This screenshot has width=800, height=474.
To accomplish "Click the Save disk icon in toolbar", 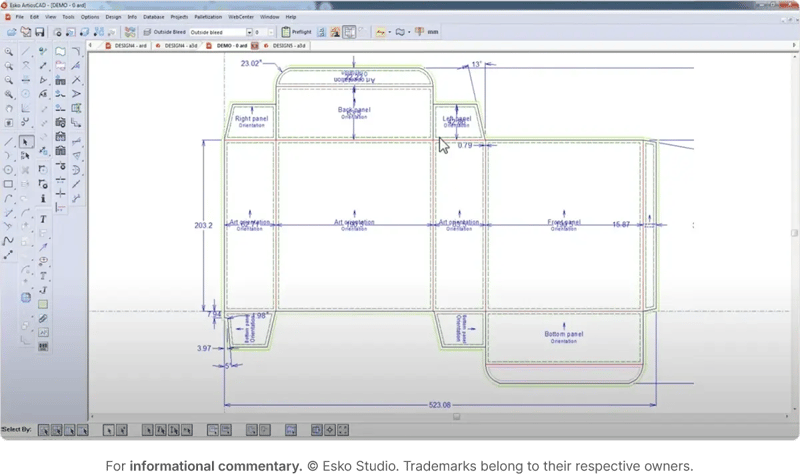I will point(39,32).
